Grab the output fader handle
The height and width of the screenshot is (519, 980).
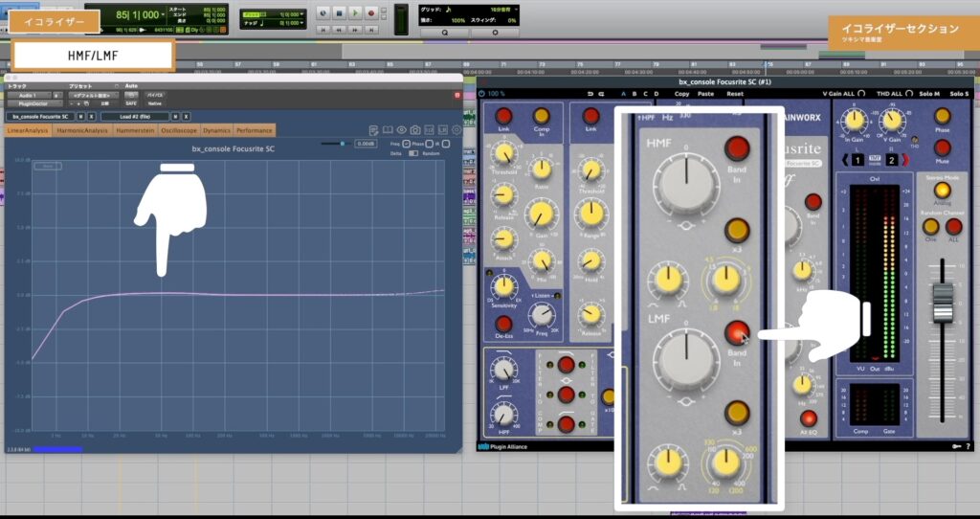[x=943, y=304]
